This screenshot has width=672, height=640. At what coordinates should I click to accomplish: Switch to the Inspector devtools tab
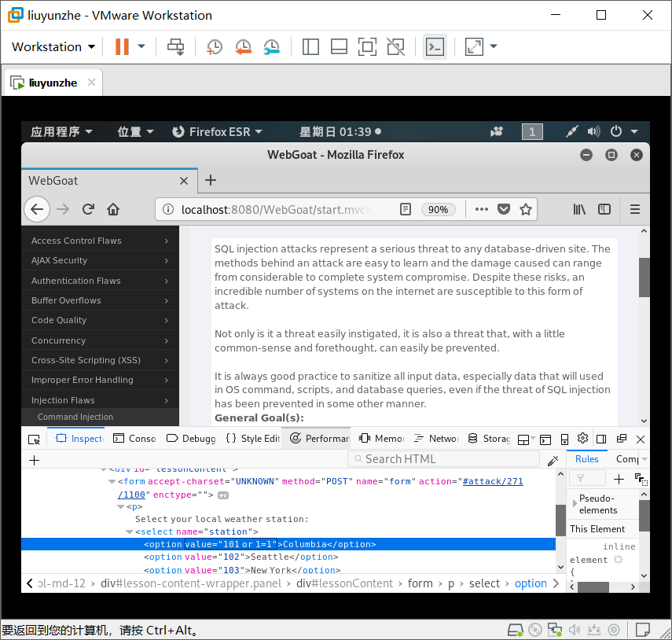tap(79, 439)
